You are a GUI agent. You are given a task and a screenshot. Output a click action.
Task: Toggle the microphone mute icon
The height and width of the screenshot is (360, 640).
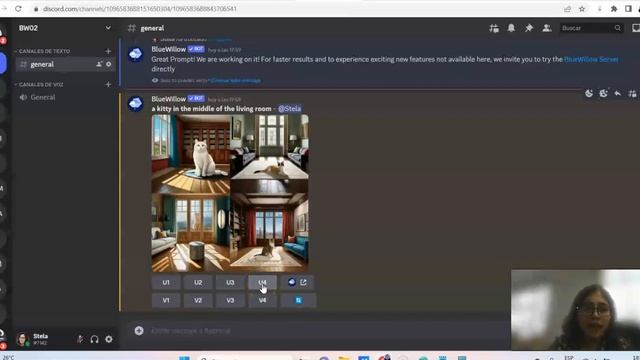(80, 339)
